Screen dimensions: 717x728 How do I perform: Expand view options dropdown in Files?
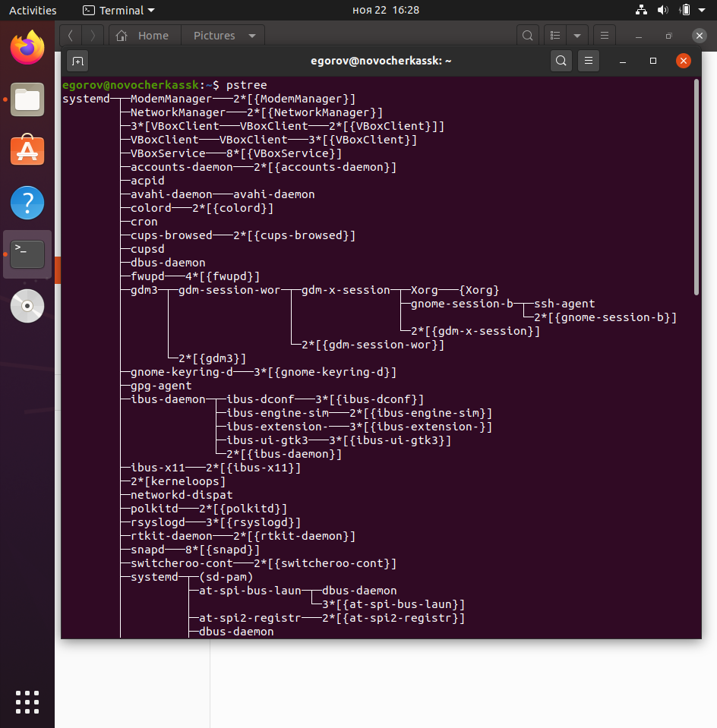577,36
